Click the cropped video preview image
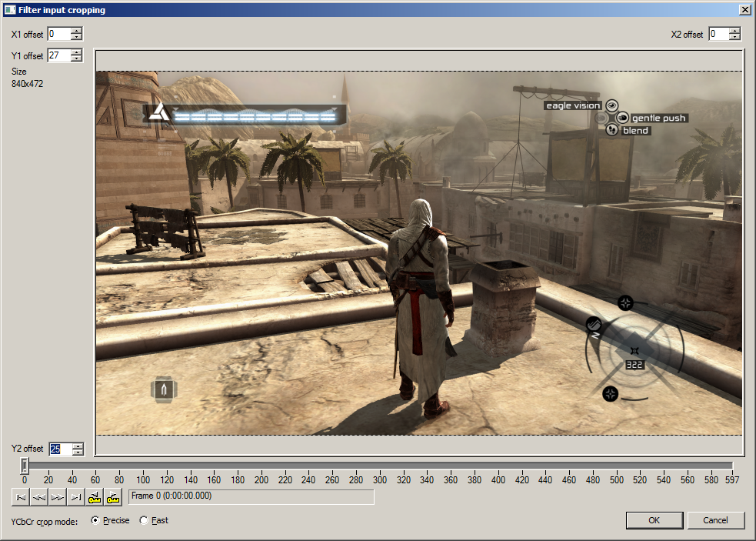Image resolution: width=756 pixels, height=541 pixels. 419,253
